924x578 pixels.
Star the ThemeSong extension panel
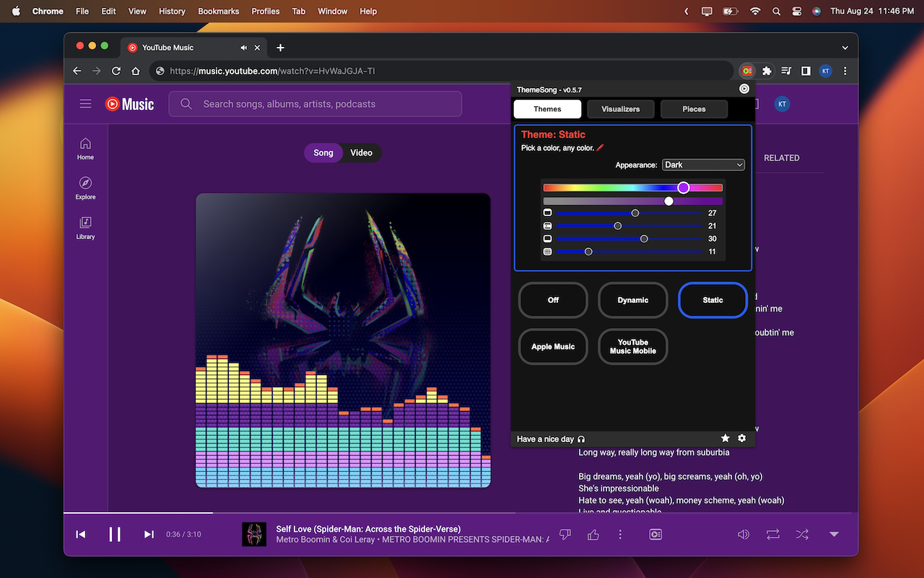click(x=725, y=438)
